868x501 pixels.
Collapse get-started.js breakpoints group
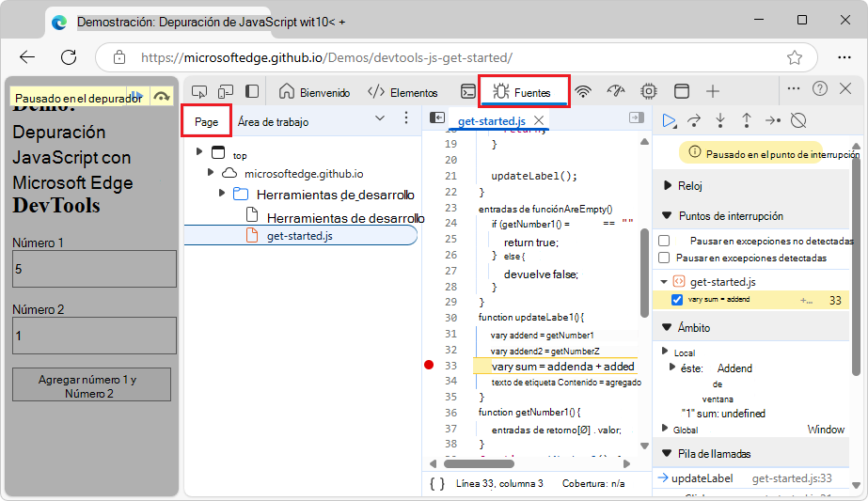click(664, 282)
